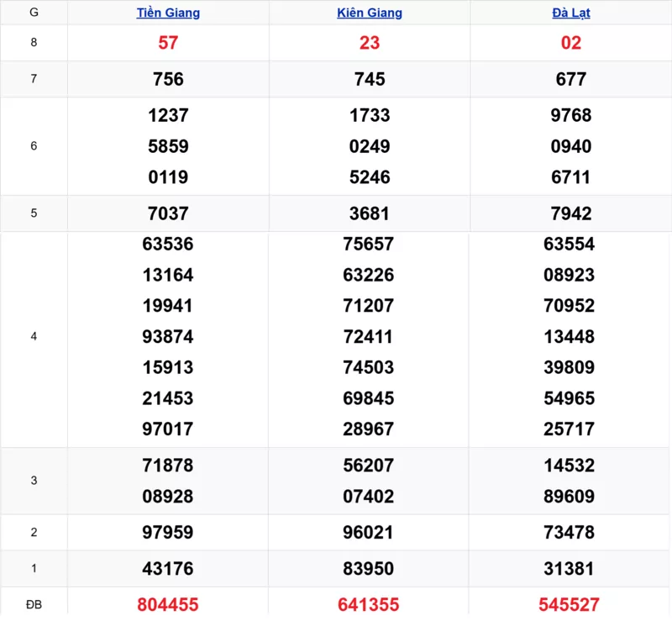Click the number 54965 in Đà Lạt column
This screenshot has height=621, width=672.
click(x=571, y=397)
